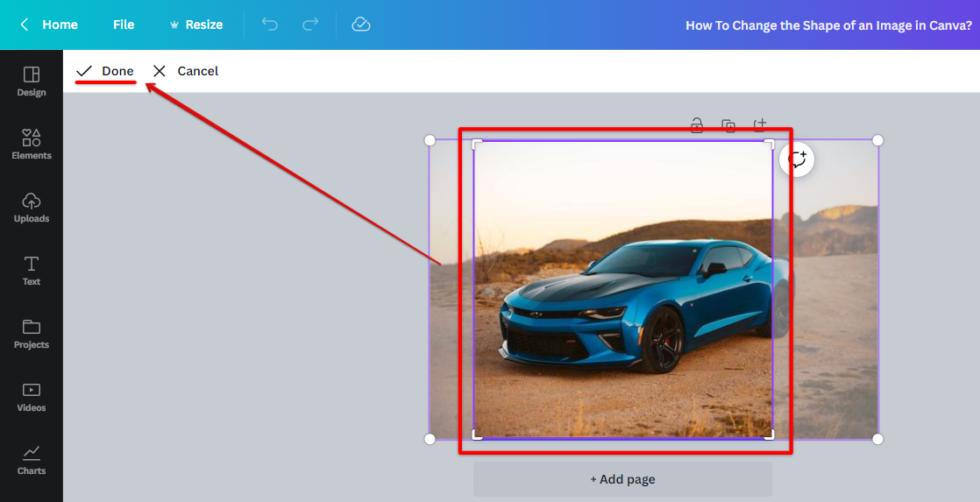The width and height of the screenshot is (980, 502).
Task: Open the File menu
Action: (x=124, y=25)
